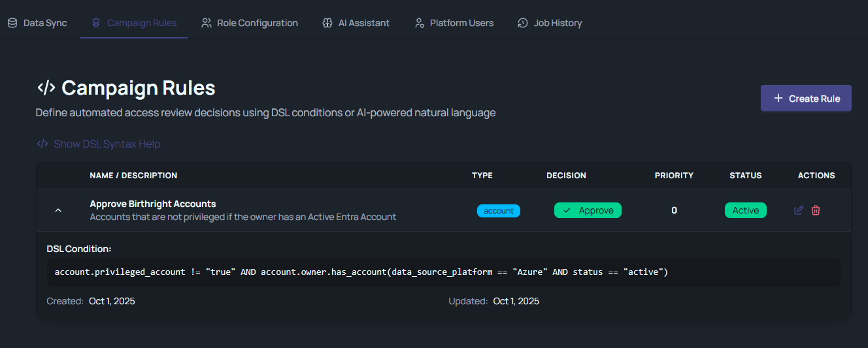Image resolution: width=868 pixels, height=348 pixels.
Task: Click the Job History clock icon
Action: click(x=523, y=23)
